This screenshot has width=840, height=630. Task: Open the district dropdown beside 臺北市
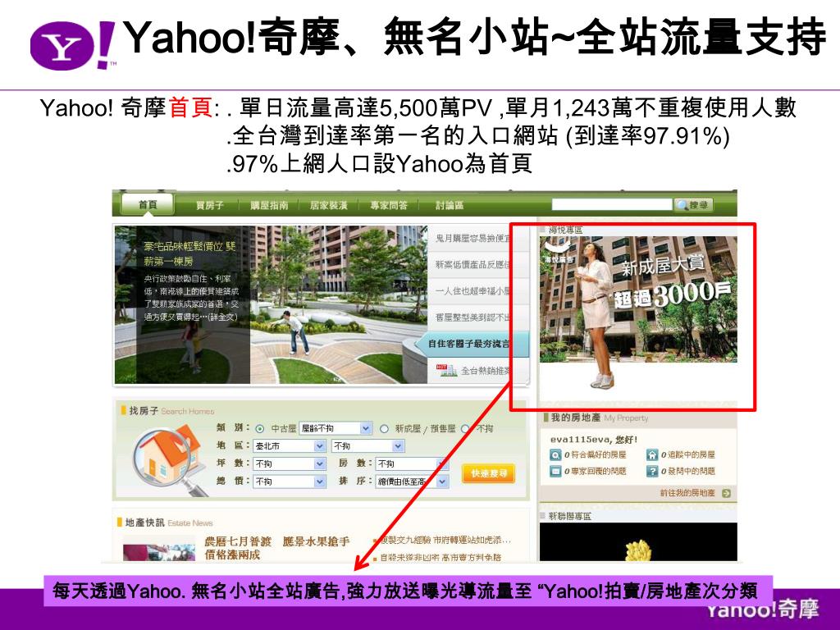tap(368, 445)
